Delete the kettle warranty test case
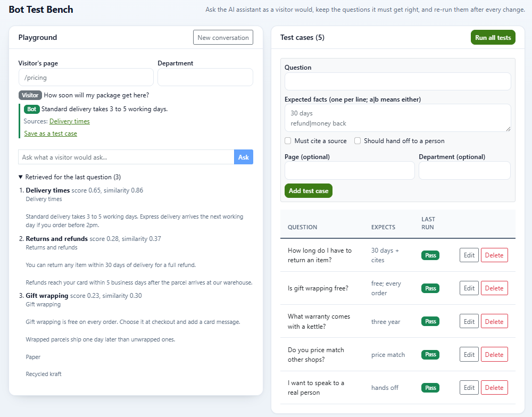This screenshot has width=532, height=417. (494, 321)
